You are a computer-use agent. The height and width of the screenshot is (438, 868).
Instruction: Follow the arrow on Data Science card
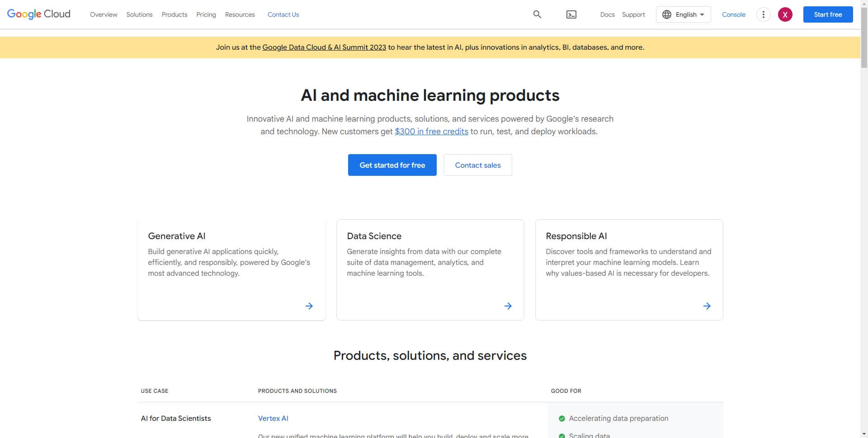point(508,306)
